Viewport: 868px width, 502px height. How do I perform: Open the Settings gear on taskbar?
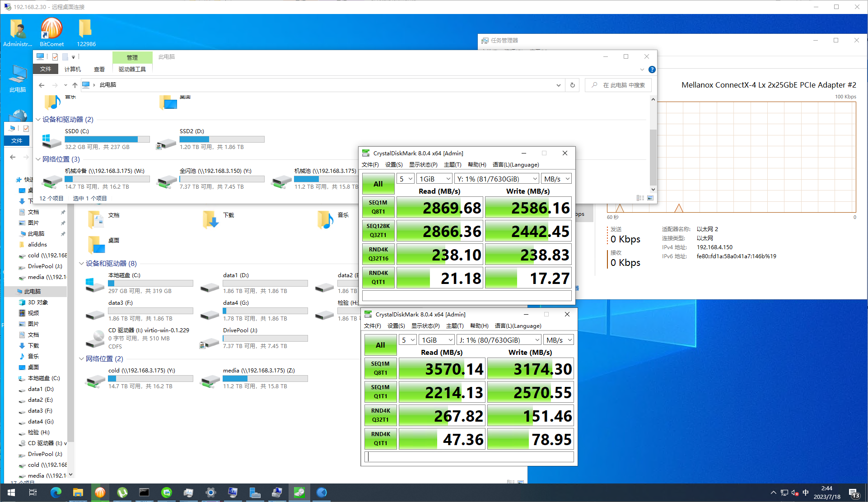pos(210,493)
